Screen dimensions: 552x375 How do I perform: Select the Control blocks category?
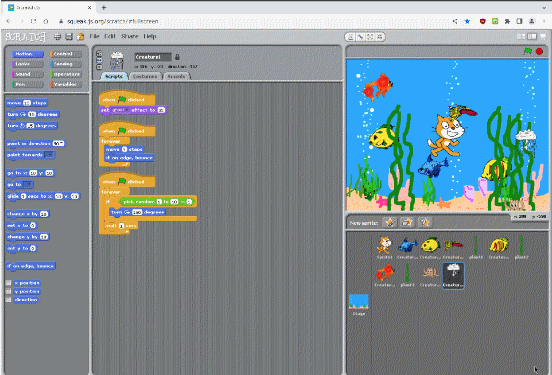click(66, 54)
